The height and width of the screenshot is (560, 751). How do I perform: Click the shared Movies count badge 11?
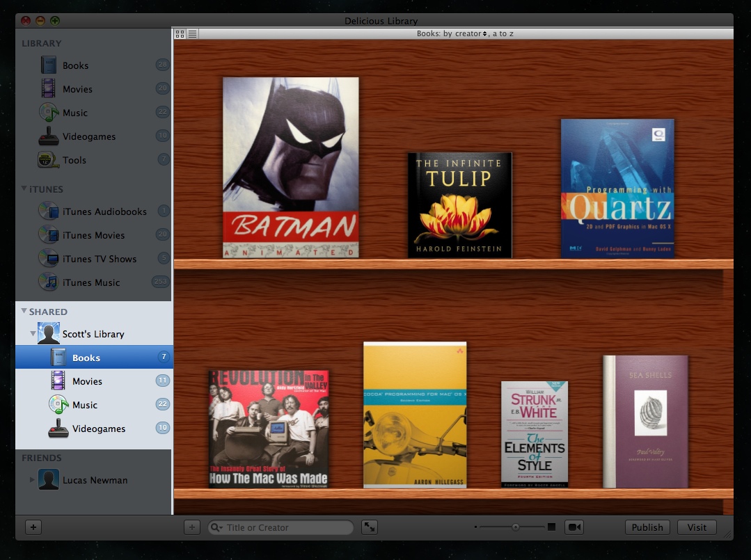pos(163,381)
